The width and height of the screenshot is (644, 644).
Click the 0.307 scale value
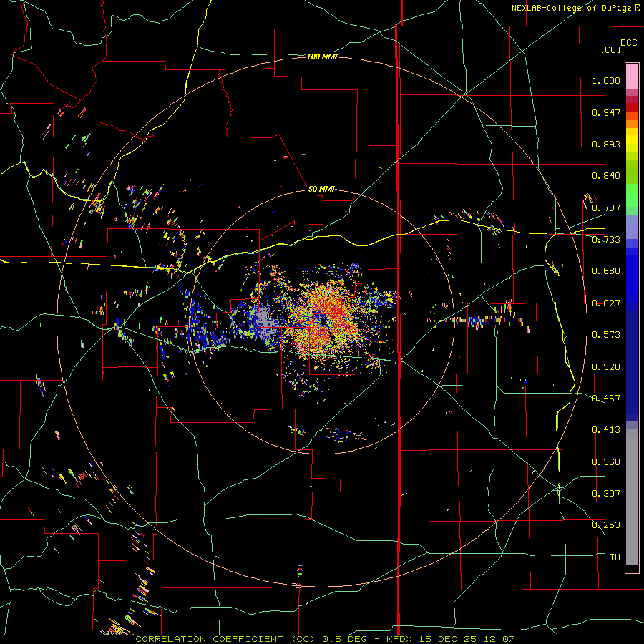606,494
